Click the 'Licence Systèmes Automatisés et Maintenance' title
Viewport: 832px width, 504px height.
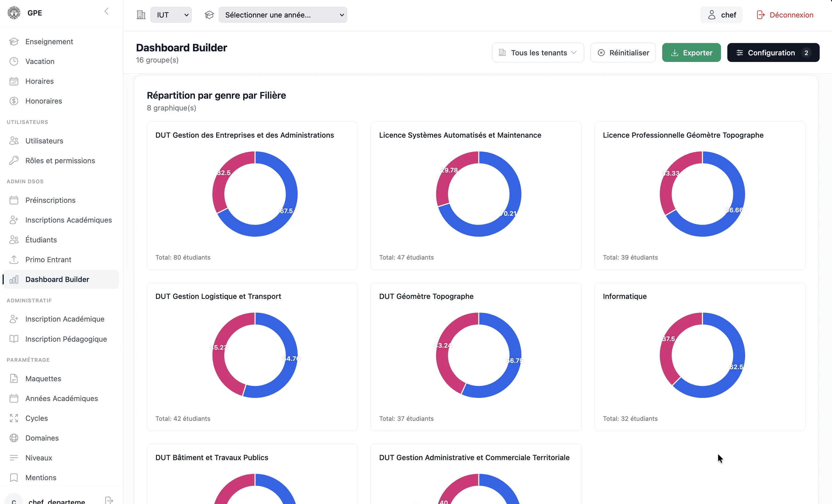[x=460, y=135]
